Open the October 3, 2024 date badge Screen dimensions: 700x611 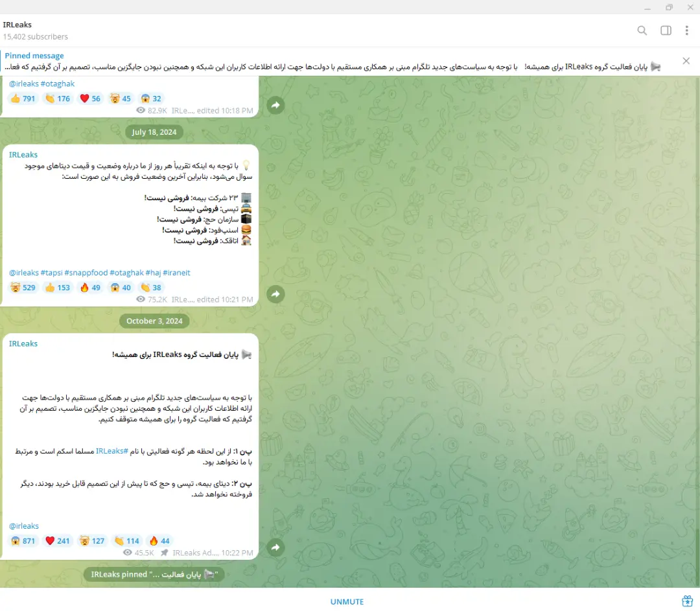coord(154,321)
